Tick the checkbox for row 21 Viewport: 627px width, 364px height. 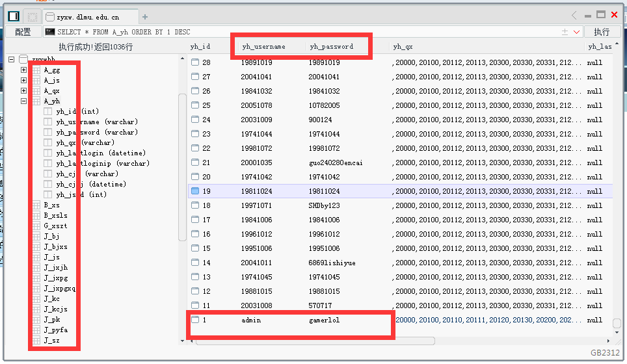[x=195, y=162]
